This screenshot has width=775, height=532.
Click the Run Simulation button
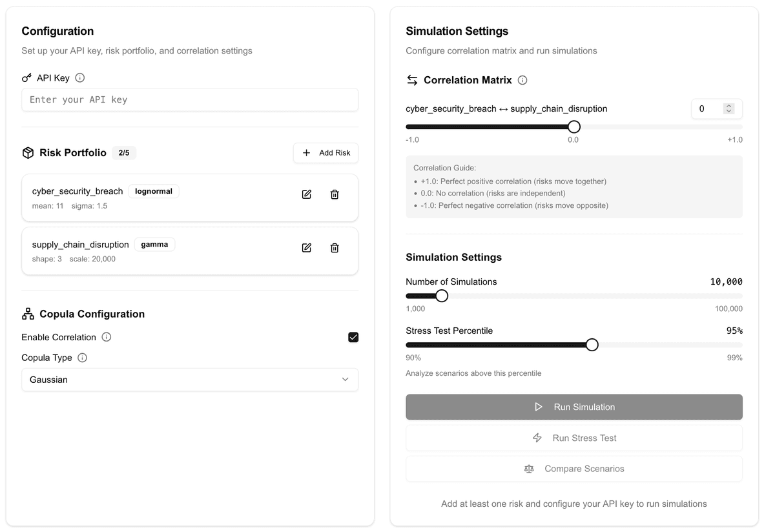(573, 407)
